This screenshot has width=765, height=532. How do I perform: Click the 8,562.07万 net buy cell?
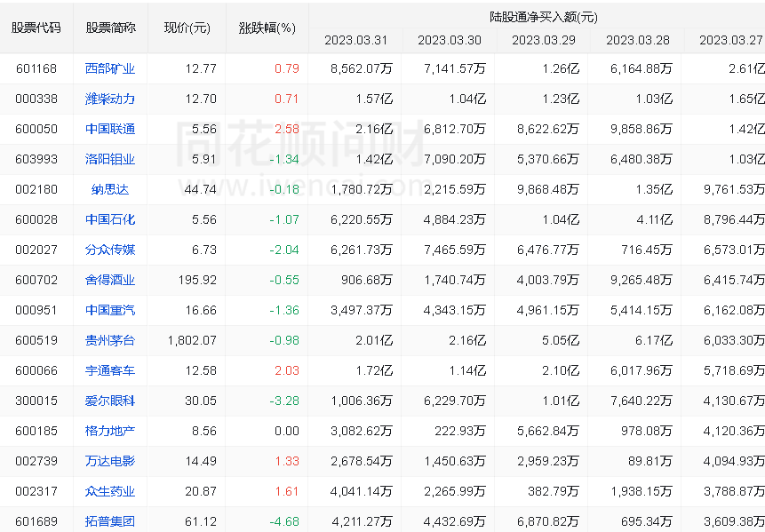(x=362, y=68)
